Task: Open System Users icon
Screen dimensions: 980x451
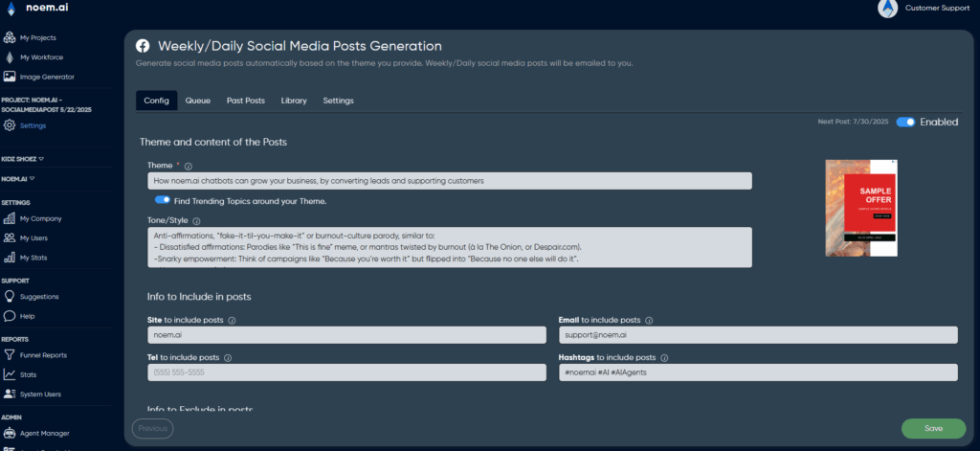Action: pos(10,395)
